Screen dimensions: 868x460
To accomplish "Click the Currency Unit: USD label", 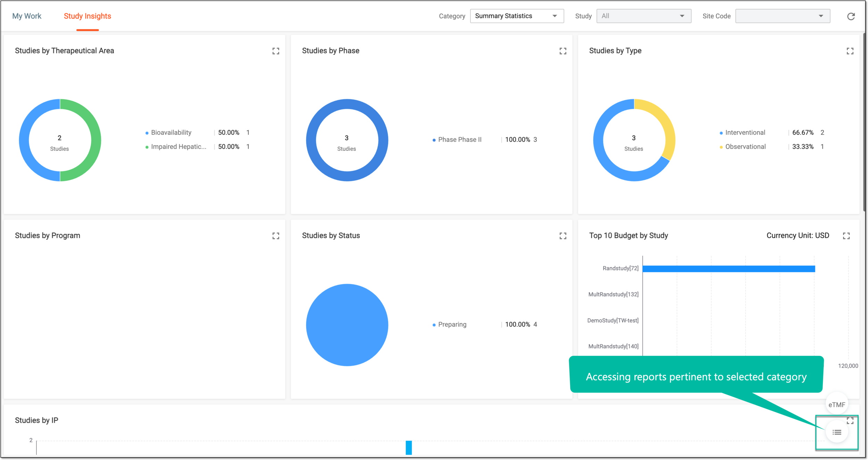I will coord(798,236).
